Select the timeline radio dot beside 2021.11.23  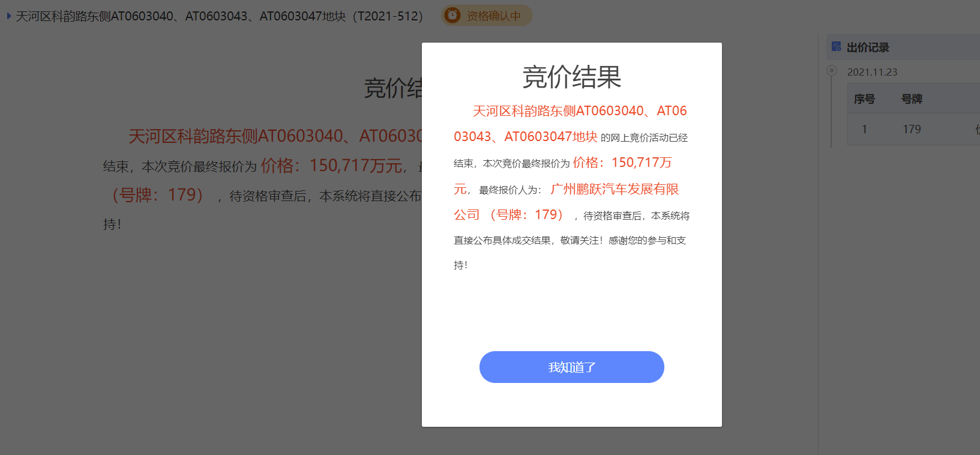click(x=832, y=71)
